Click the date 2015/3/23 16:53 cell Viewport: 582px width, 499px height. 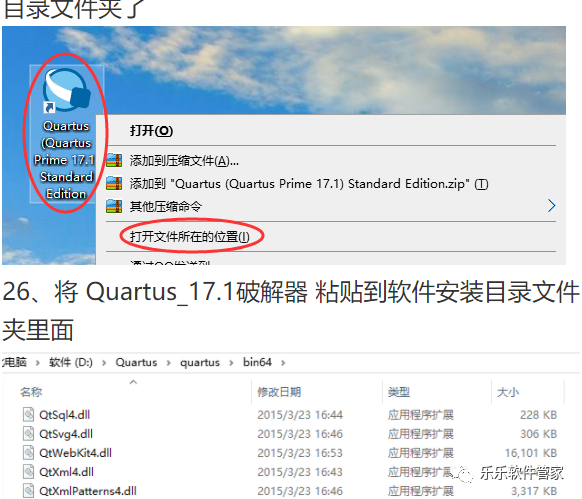(x=300, y=453)
